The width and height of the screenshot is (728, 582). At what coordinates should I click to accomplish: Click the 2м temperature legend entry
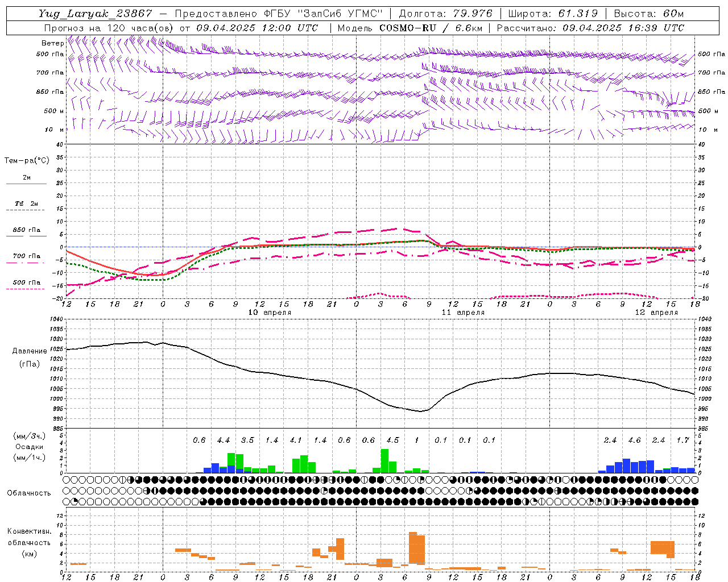pyautogui.click(x=27, y=177)
